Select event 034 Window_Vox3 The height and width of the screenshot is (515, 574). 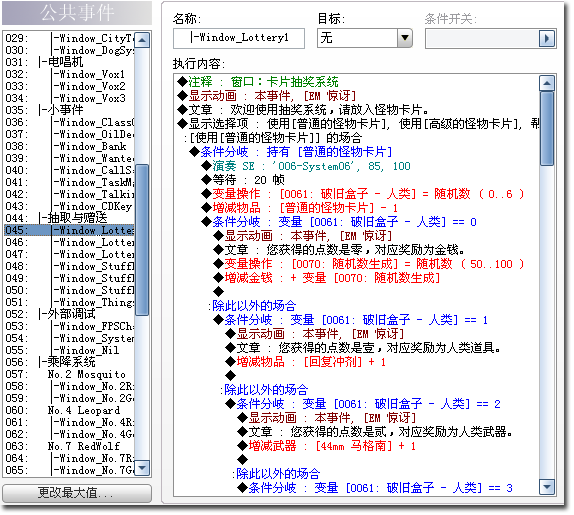70,98
